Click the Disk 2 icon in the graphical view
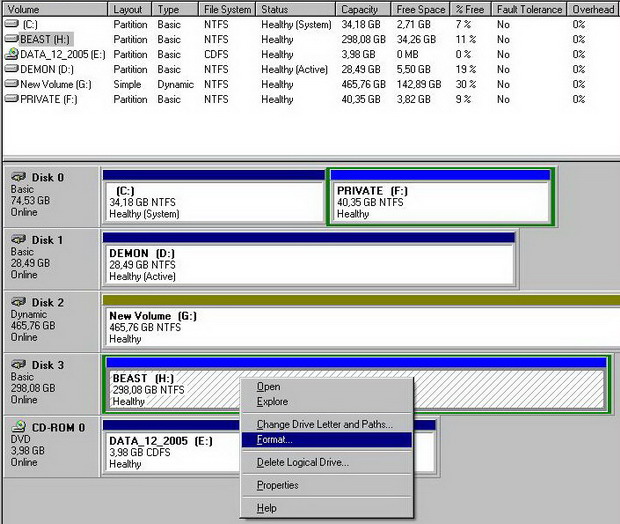Image resolution: width=620 pixels, height=524 pixels. pyautogui.click(x=19, y=302)
